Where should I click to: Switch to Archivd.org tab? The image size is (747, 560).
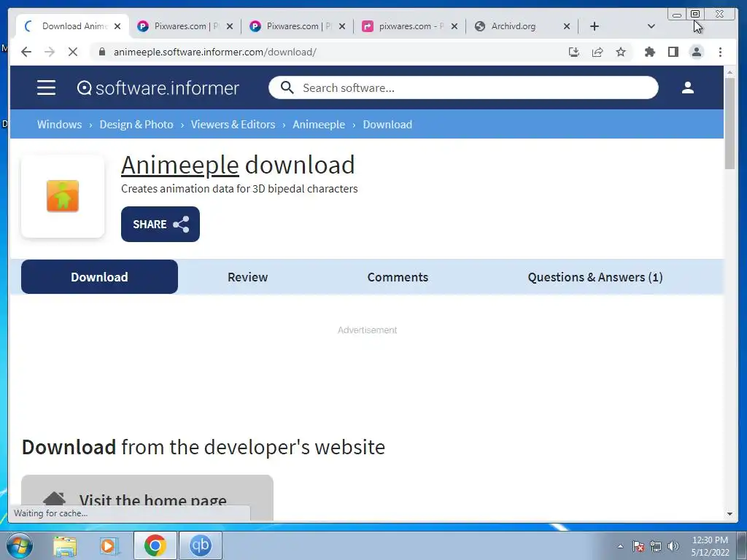[513, 26]
